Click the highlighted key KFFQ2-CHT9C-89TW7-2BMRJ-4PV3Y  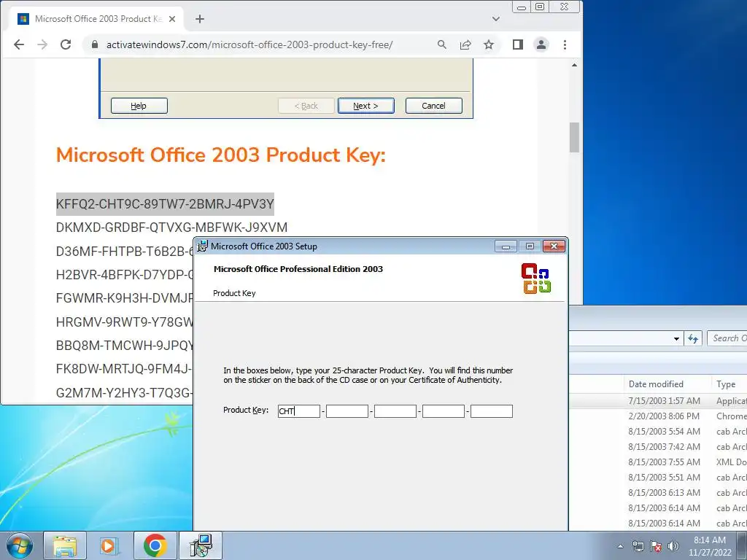(x=165, y=204)
